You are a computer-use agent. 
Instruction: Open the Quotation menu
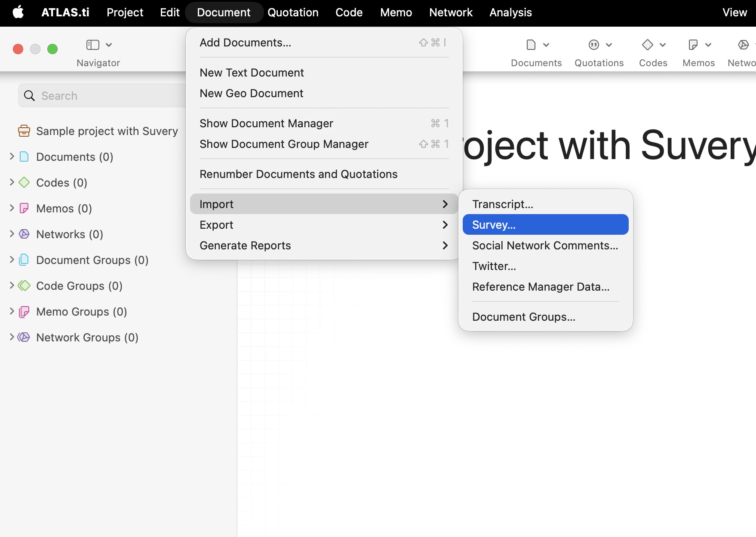(x=293, y=12)
